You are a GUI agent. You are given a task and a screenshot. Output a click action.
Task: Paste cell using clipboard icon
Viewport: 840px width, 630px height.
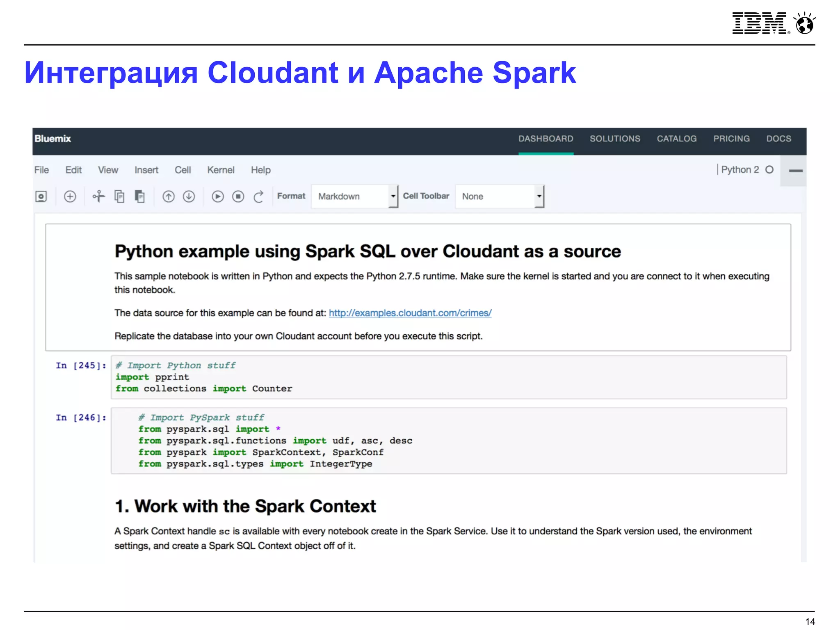(x=140, y=196)
